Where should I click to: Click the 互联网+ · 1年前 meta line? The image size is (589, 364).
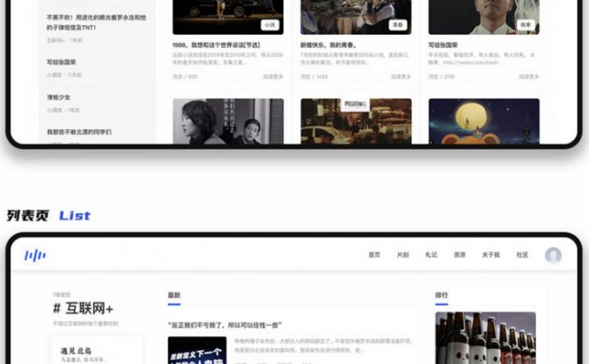[64, 40]
